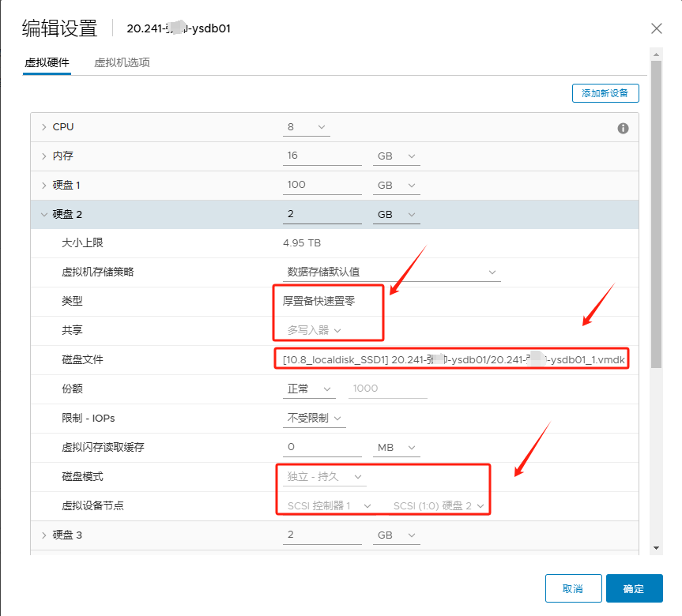Open the SCSI 控制器 1 dropdown
The height and width of the screenshot is (616, 682).
tap(330, 506)
